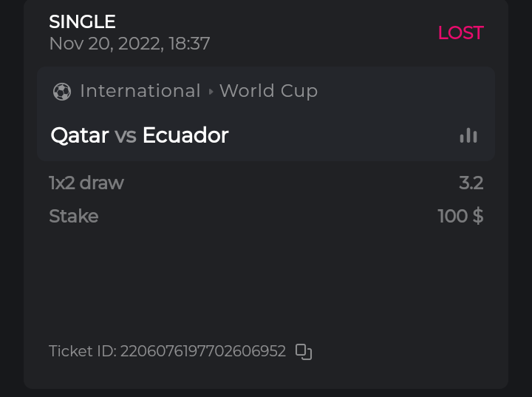Open match statistics bar chart icon
The height and width of the screenshot is (397, 532).
coord(468,135)
